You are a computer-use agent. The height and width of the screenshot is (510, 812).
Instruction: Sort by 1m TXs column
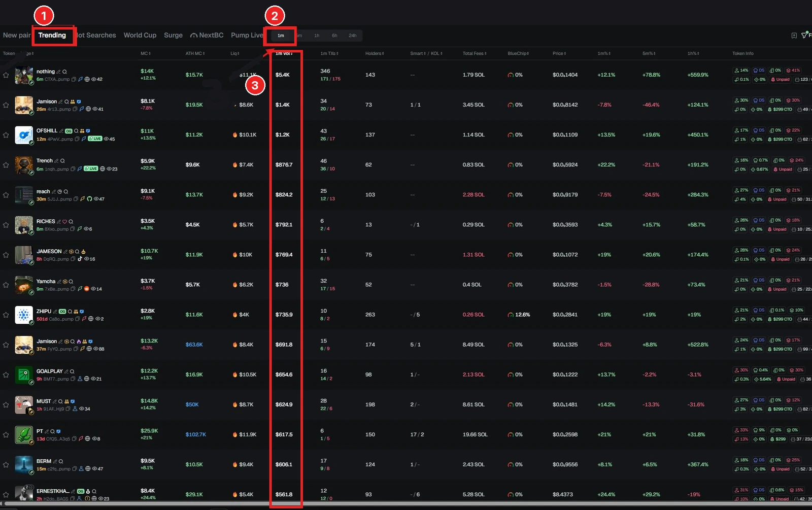[329, 53]
